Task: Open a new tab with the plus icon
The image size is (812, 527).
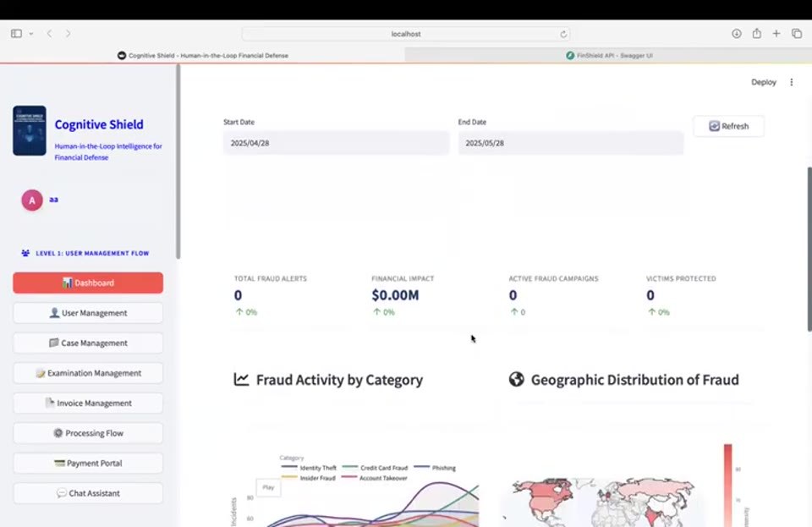Action: [x=776, y=34]
